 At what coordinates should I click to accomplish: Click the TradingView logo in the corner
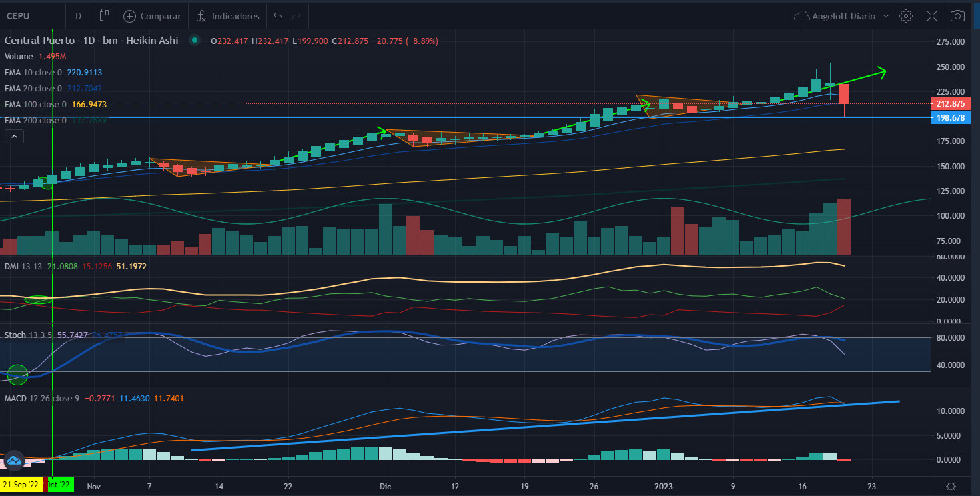point(13,461)
